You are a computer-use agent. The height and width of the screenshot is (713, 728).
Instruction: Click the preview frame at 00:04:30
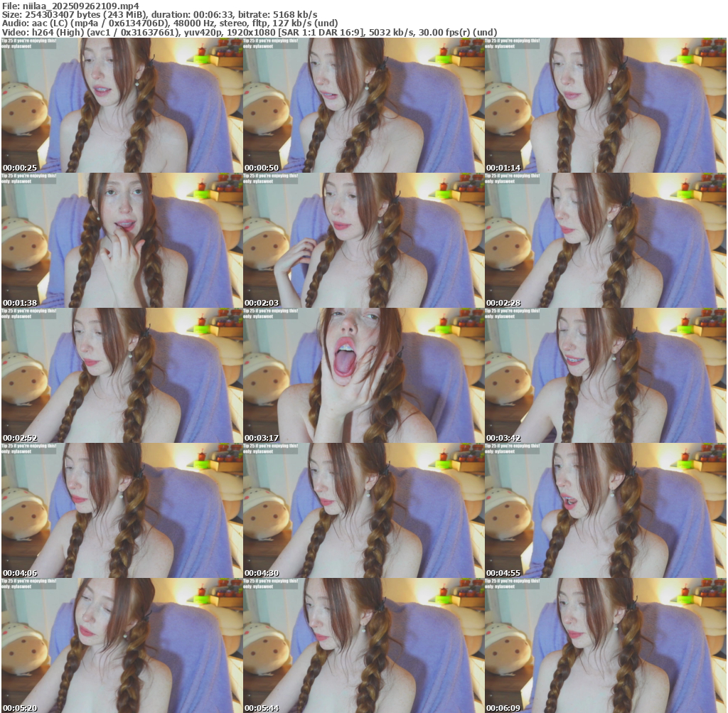pos(363,510)
